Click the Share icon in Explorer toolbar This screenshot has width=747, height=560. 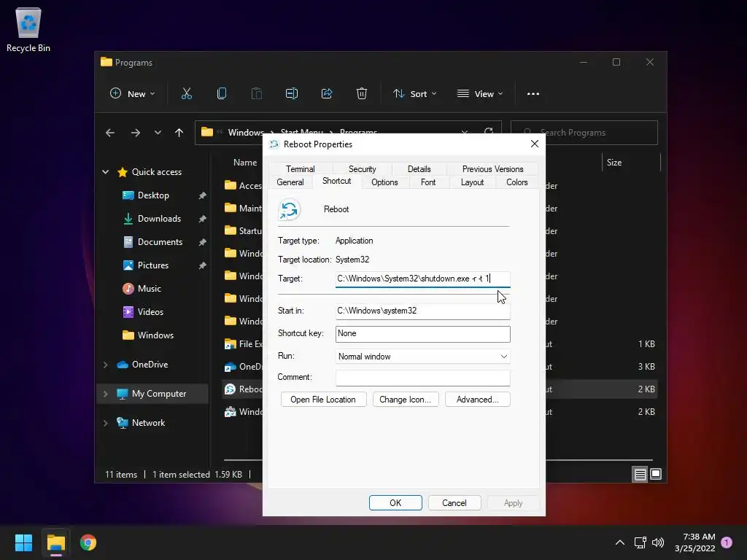pos(327,94)
